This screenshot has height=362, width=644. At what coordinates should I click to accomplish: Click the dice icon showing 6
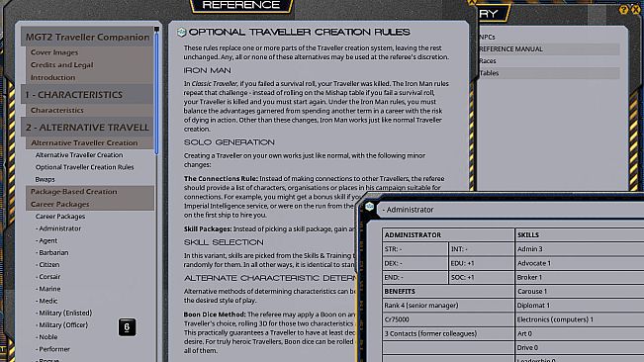tap(127, 327)
